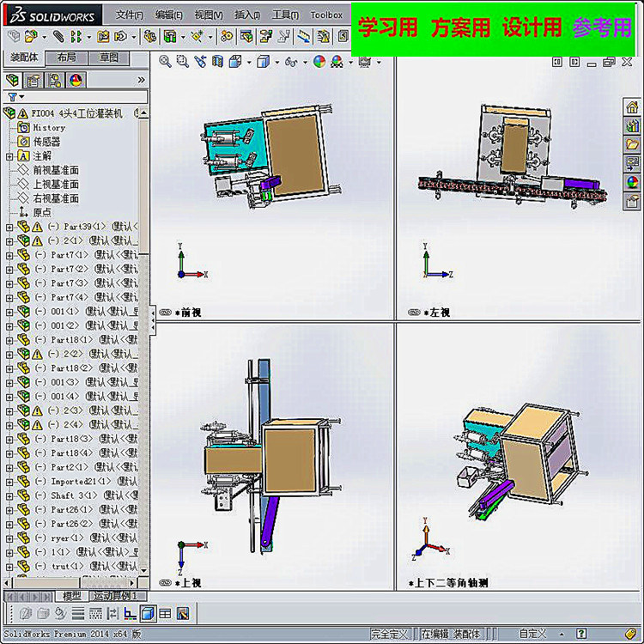This screenshot has width=644, height=644.
Task: Open the DisplayManager color ball tab icon
Action: pos(76,80)
